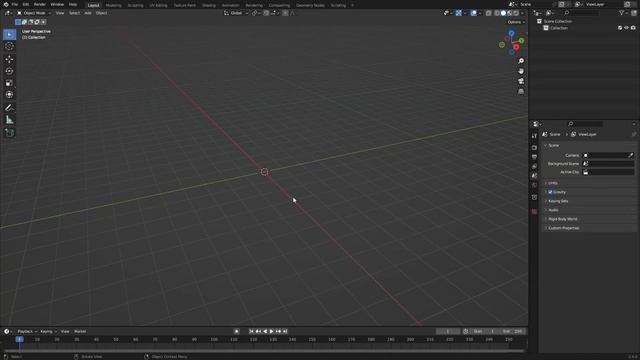
Task: Expand the Audio panel
Action: 590,210
